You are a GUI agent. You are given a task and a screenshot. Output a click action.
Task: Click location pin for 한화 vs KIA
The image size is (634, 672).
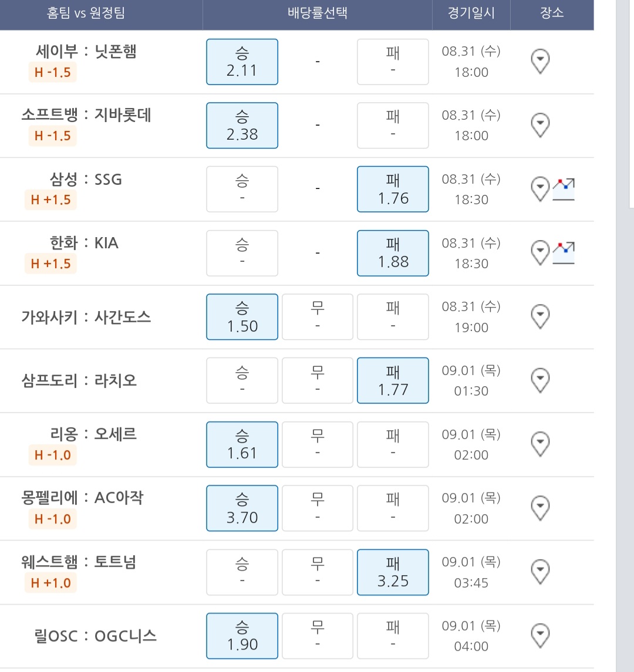pyautogui.click(x=540, y=253)
